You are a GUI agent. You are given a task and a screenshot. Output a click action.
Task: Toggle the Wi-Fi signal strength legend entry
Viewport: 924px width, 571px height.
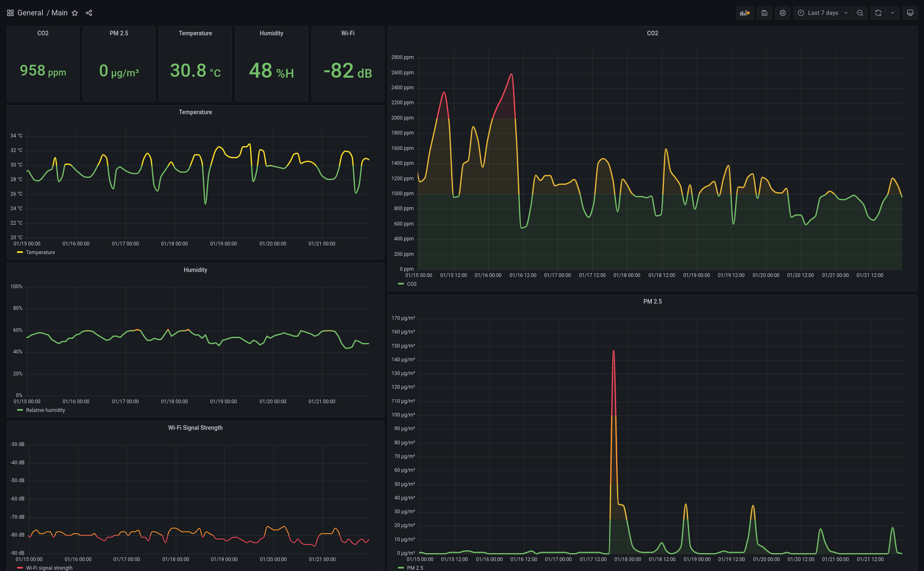[49, 568]
